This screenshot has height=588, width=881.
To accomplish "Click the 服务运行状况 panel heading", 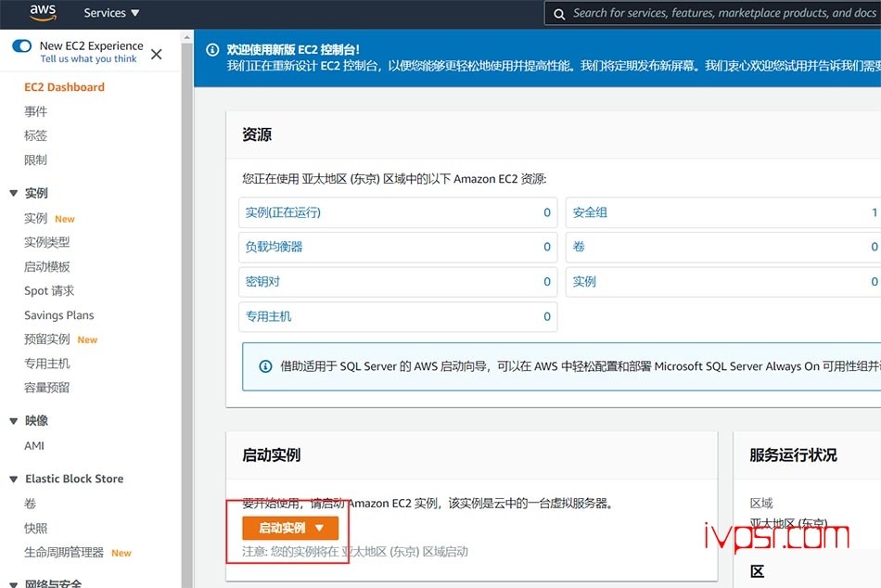I will point(793,454).
